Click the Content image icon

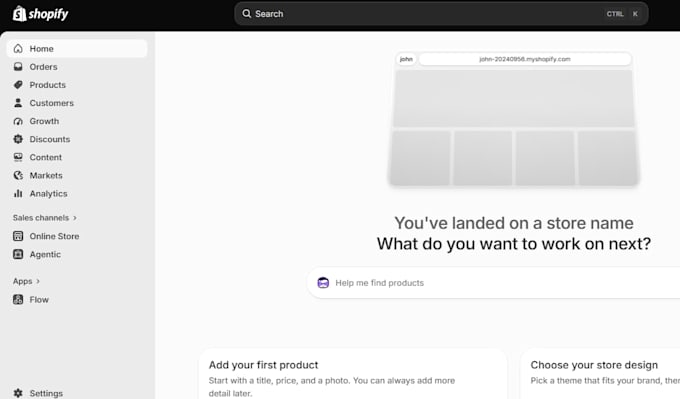18,157
